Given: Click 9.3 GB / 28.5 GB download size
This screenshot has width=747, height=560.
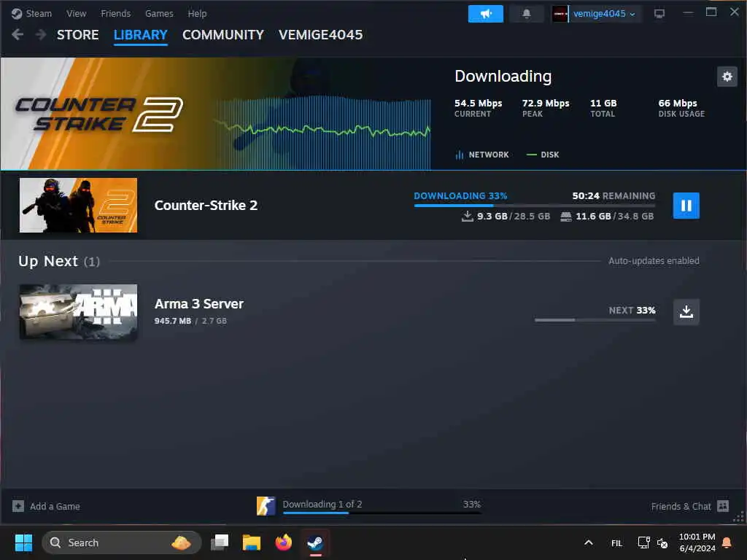Looking at the screenshot, I should 506,216.
